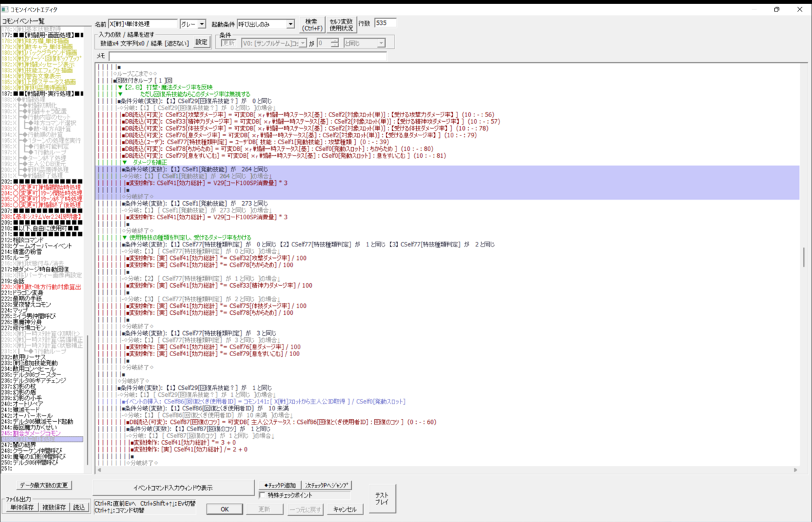This screenshot has width=812, height=522.
Task: Click the データ最大数の変更 button
Action: (45, 485)
